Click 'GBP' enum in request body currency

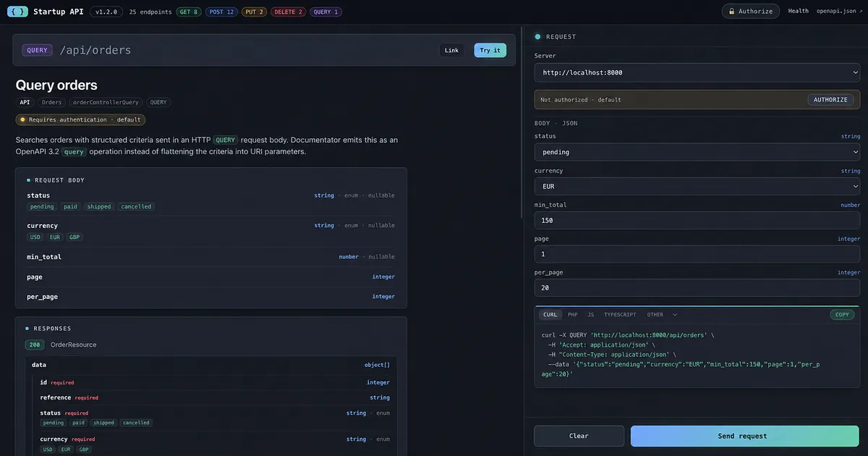pyautogui.click(x=75, y=237)
